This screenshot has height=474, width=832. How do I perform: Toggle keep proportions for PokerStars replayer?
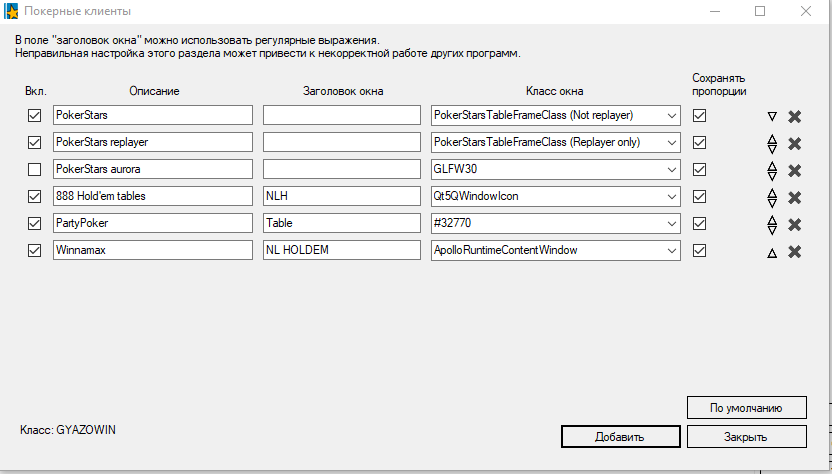tap(699, 142)
